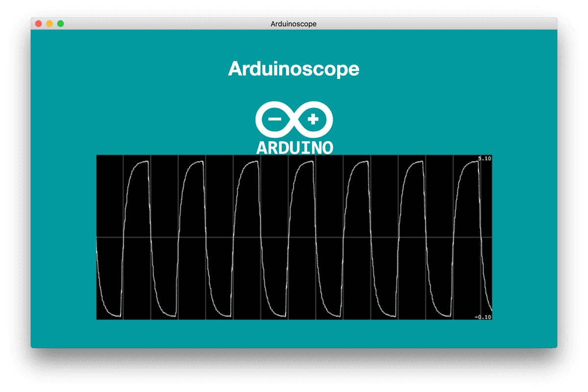This screenshot has height=392, width=588.
Task: Click the plus symbol in Arduino logo
Action: pyautogui.click(x=313, y=119)
